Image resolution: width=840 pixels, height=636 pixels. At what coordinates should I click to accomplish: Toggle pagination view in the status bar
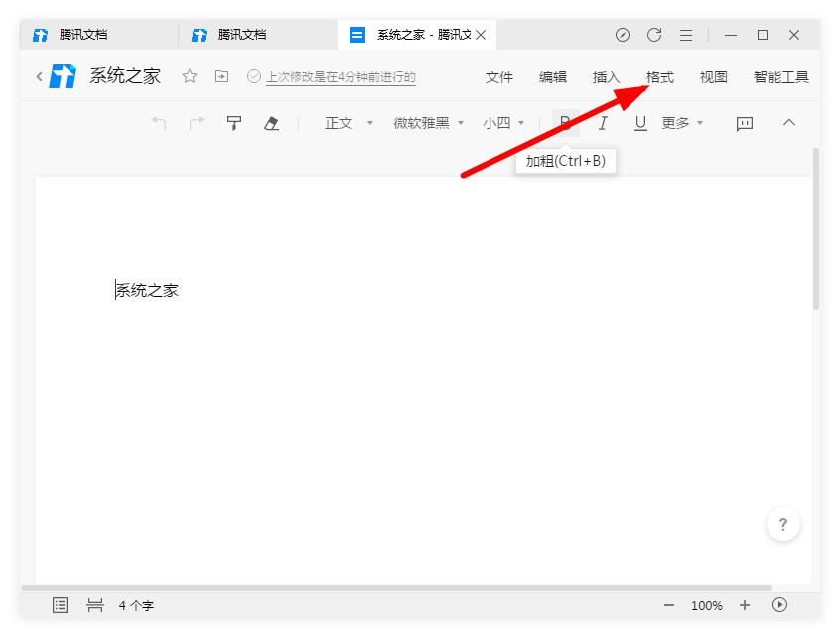pos(95,605)
